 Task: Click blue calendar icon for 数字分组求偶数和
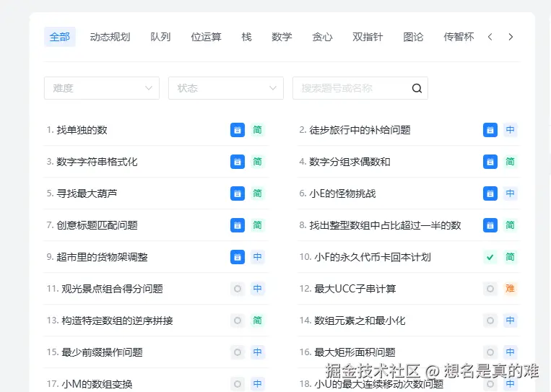click(490, 162)
